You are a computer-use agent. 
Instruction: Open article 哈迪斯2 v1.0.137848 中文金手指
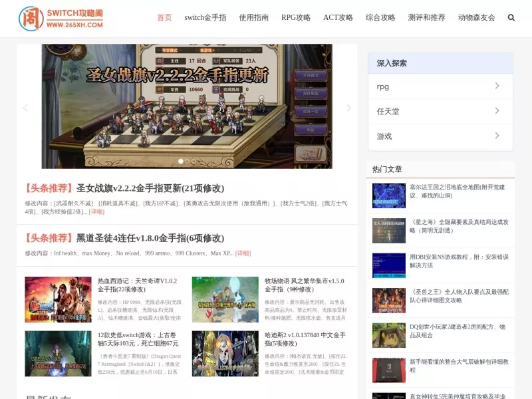[x=305, y=339]
